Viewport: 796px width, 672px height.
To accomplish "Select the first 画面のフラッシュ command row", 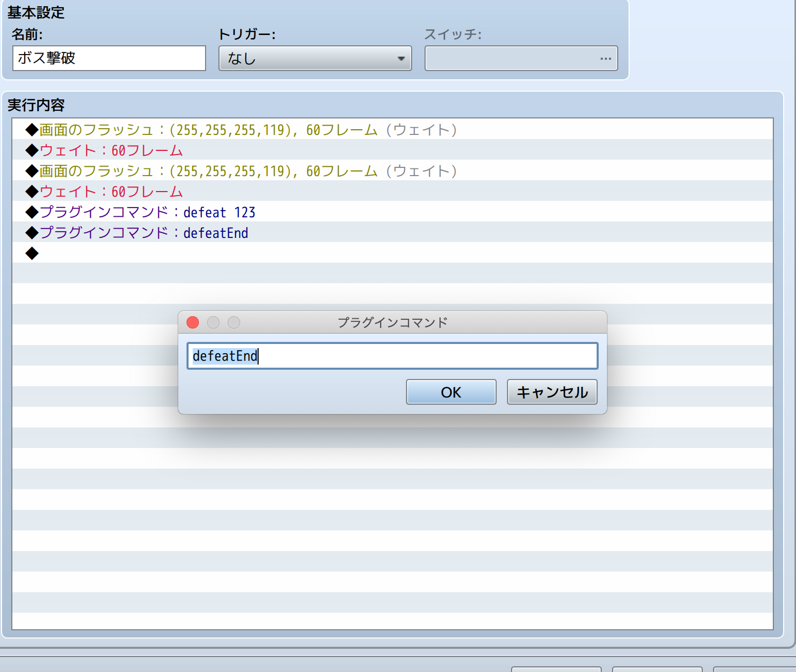I will pos(247,130).
